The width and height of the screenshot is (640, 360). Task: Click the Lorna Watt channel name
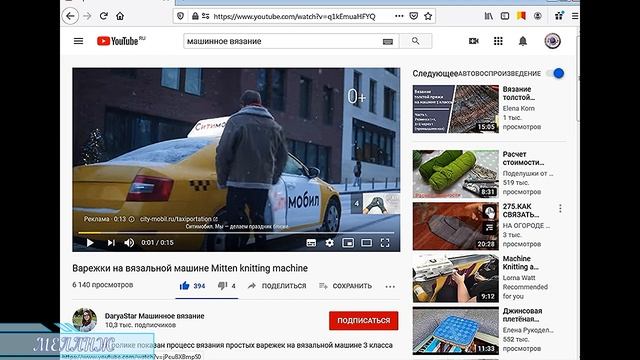point(518,278)
